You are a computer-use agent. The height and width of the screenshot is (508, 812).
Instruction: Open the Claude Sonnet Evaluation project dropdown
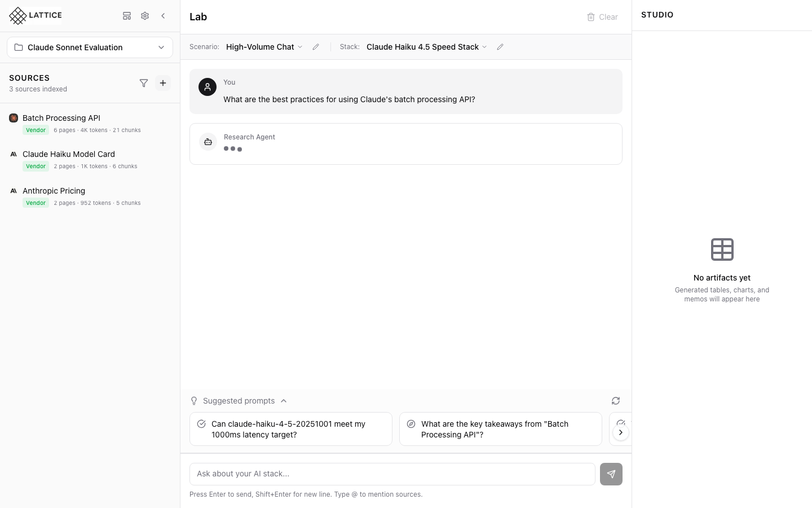tap(90, 47)
